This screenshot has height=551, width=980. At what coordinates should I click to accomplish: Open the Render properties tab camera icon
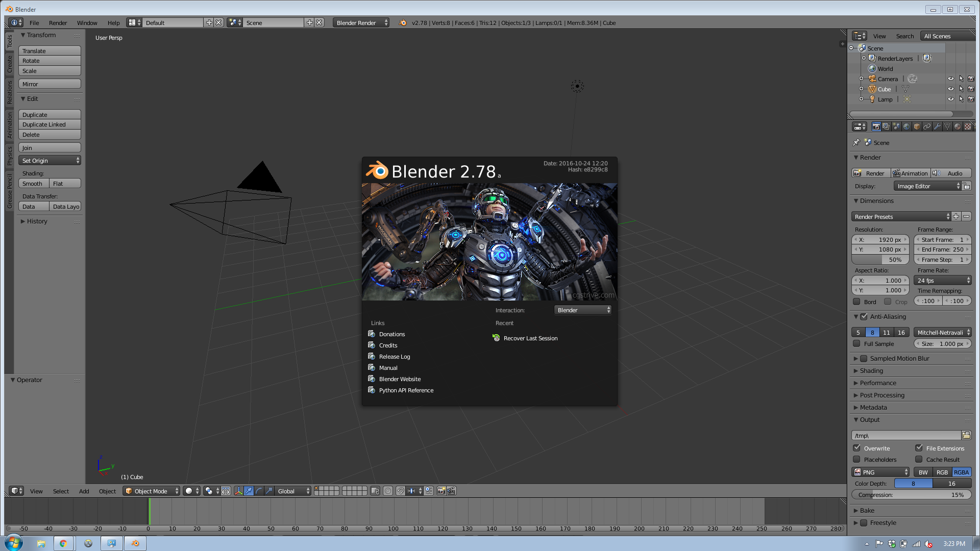876,127
